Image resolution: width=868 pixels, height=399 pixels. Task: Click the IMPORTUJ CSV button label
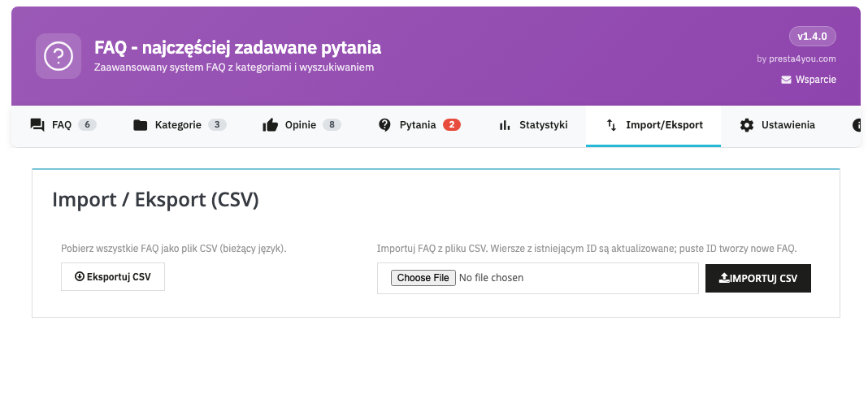[x=764, y=279]
